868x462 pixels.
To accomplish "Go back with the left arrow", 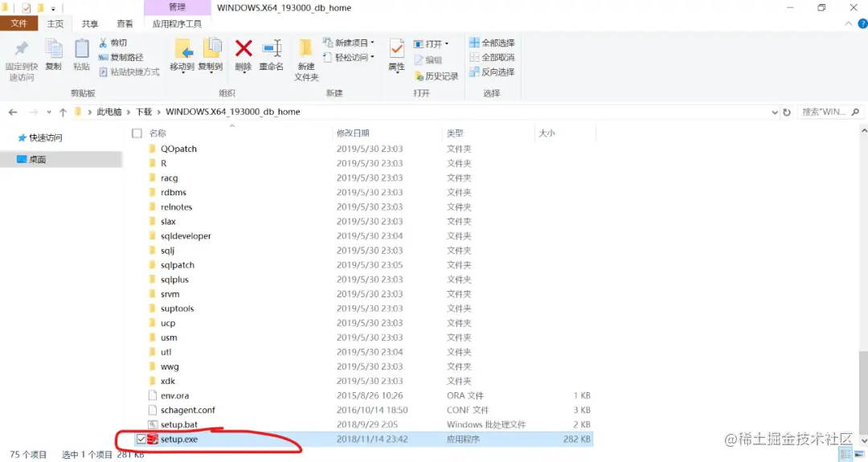I will (x=13, y=112).
